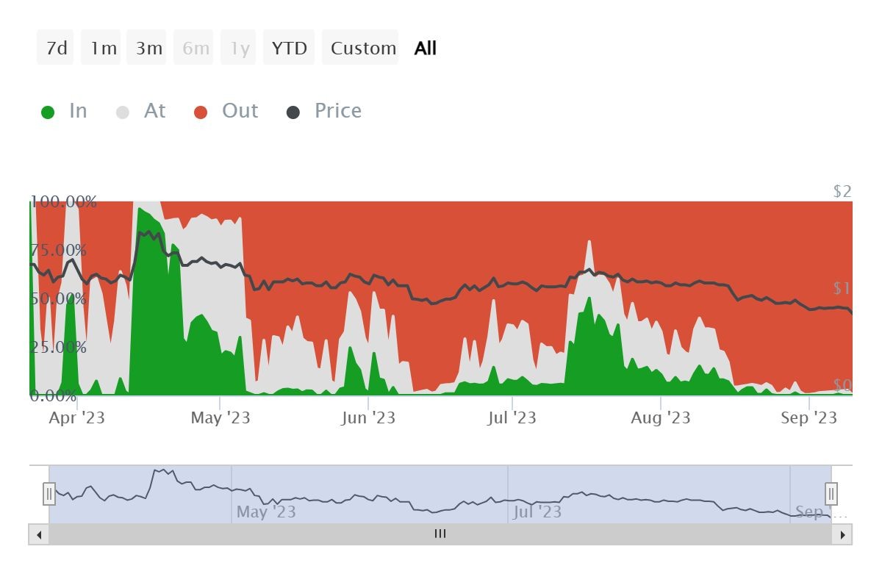
Task: Select the 1y time range
Action: pos(237,48)
